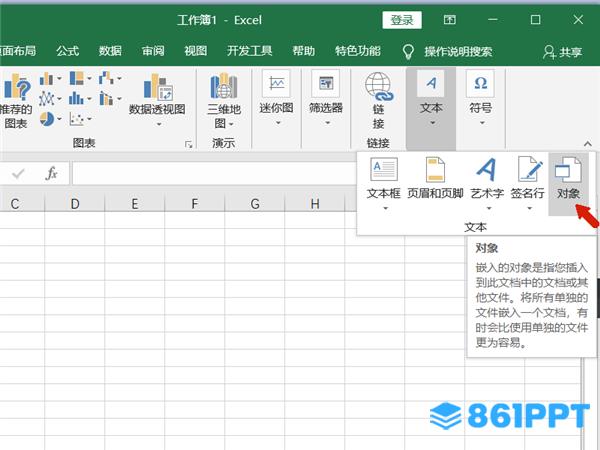600x450 pixels.
Task: Expand the Text Box dropdown arrow
Action: (x=385, y=208)
